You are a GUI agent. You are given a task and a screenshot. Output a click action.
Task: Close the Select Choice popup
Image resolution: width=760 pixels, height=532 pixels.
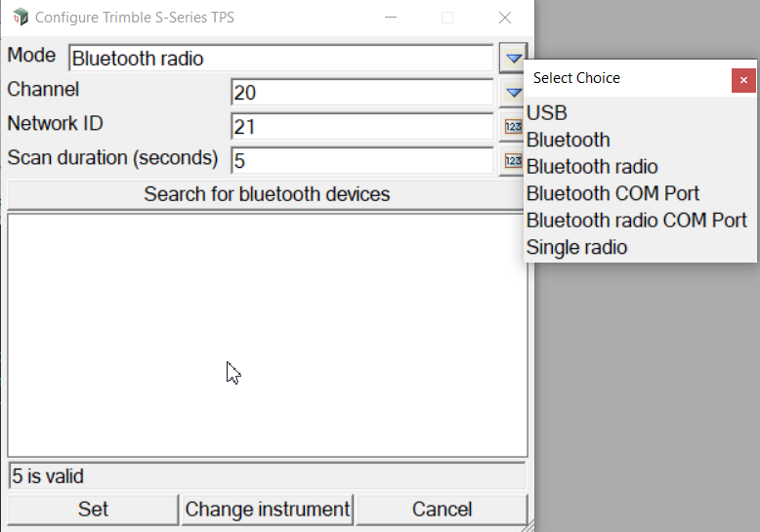click(x=743, y=80)
